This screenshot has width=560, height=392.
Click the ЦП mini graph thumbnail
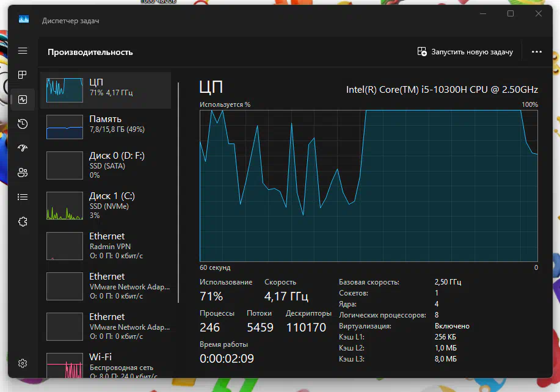[65, 90]
